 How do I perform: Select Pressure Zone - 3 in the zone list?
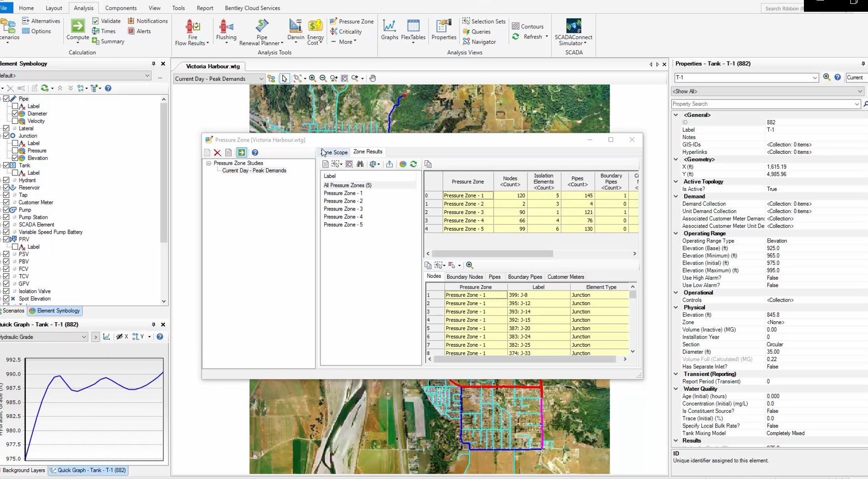343,209
